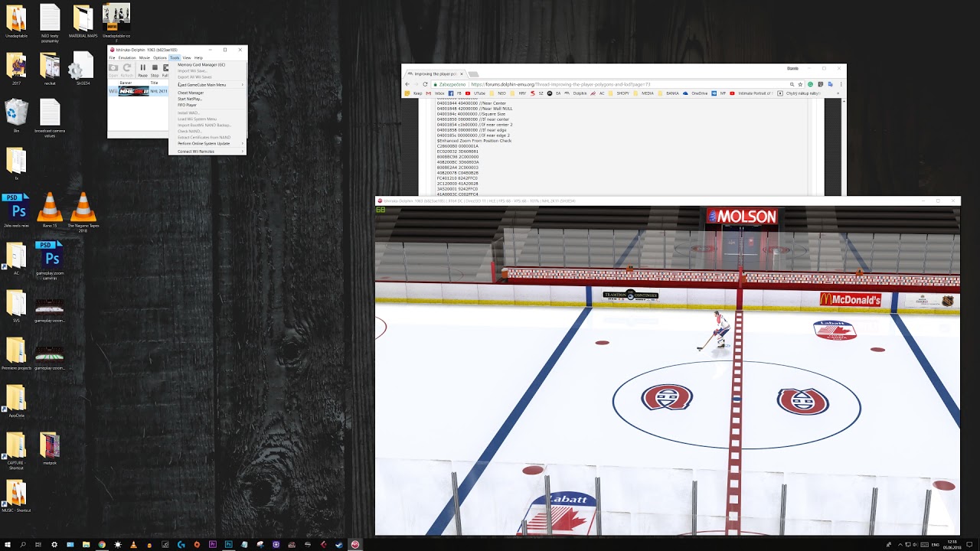This screenshot has width=980, height=551.
Task: Click the Google Translate extension icon
Action: [831, 84]
